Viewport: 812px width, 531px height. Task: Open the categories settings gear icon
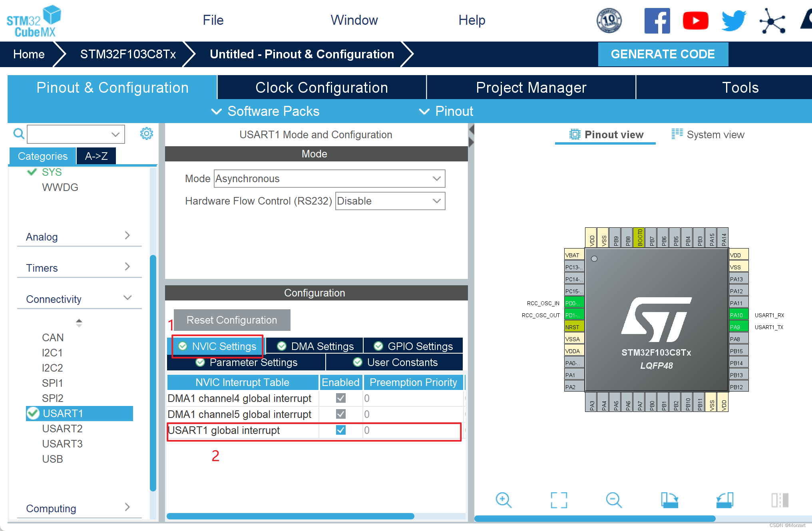[147, 133]
